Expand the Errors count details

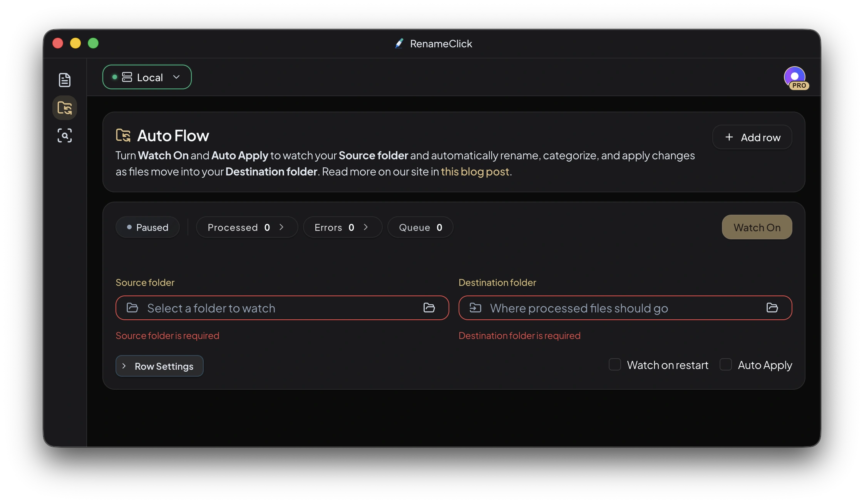click(342, 227)
